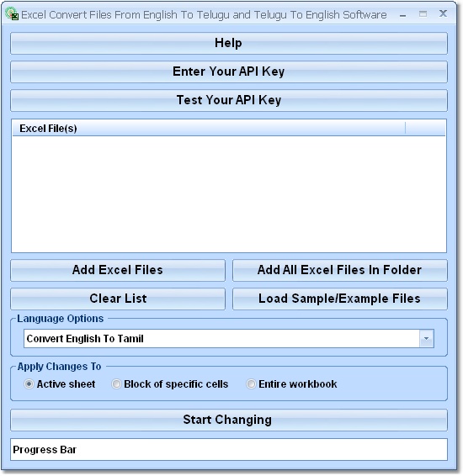Load Sample/Example Files
Viewport: 463px width, 476px height.
pos(340,299)
